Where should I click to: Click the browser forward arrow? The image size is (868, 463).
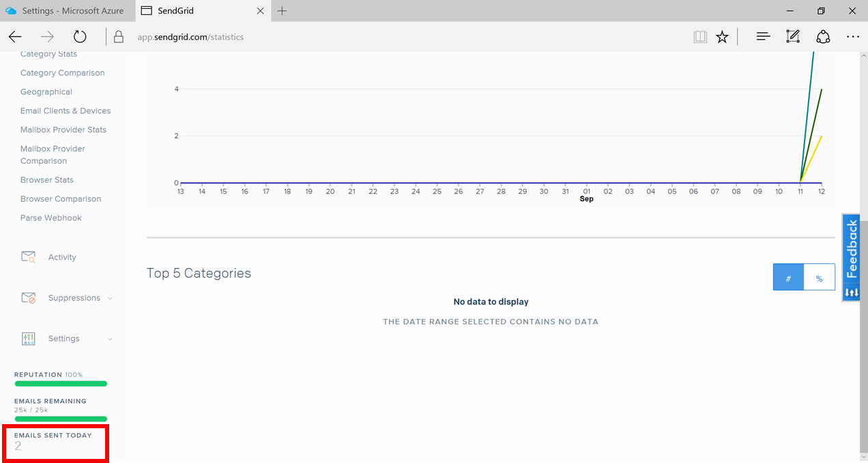click(47, 37)
